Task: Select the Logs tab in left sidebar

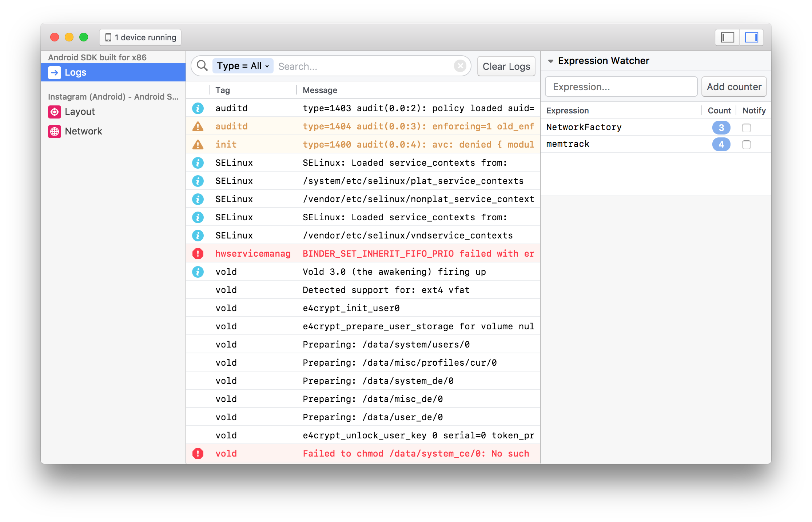Action: [114, 73]
